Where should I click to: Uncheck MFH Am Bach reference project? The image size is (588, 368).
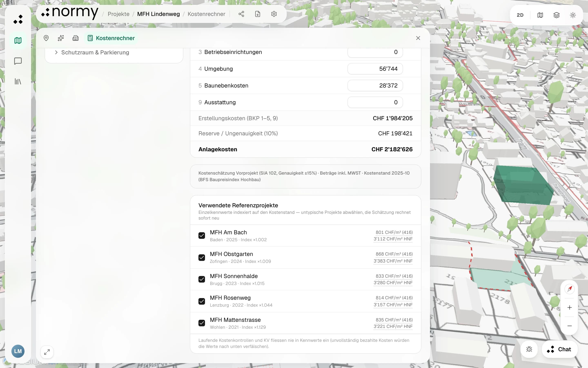point(202,236)
